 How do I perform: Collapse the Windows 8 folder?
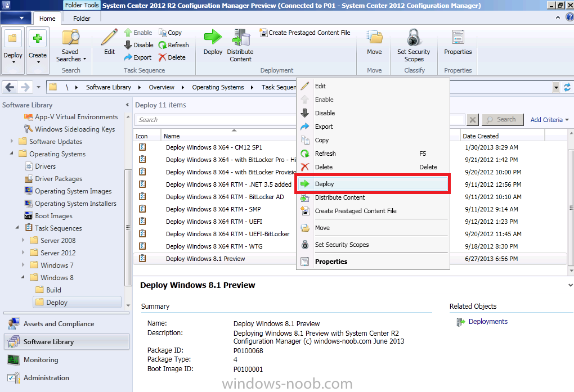coord(23,277)
